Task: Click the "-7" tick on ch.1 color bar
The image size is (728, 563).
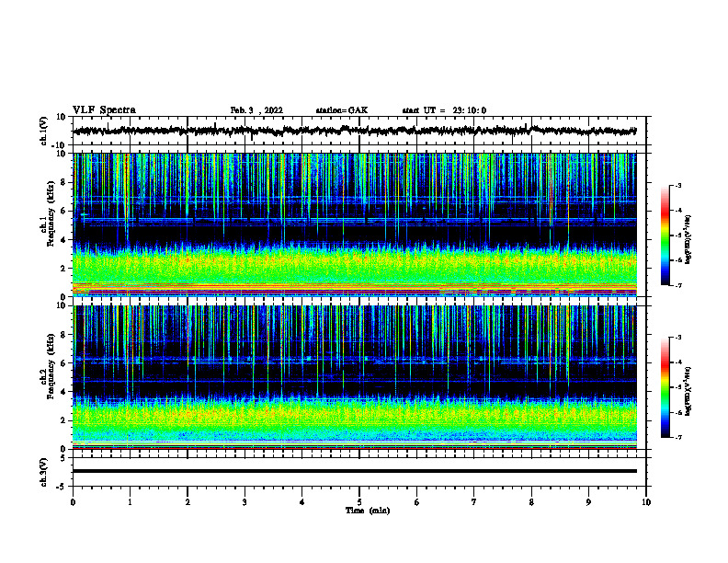Action: coord(677,285)
